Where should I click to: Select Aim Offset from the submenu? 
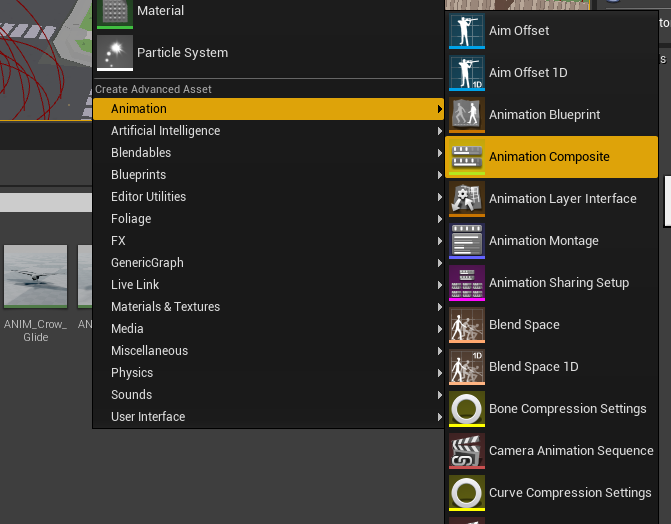click(551, 31)
